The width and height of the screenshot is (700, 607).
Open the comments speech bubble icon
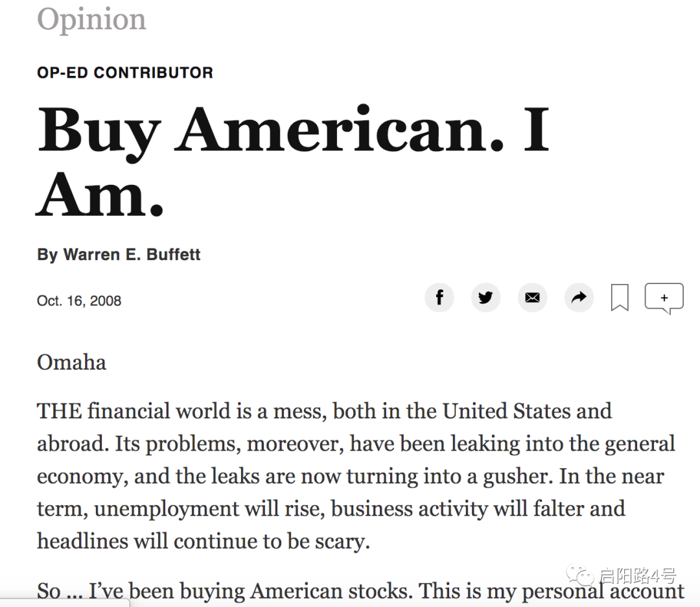pyautogui.click(x=664, y=298)
